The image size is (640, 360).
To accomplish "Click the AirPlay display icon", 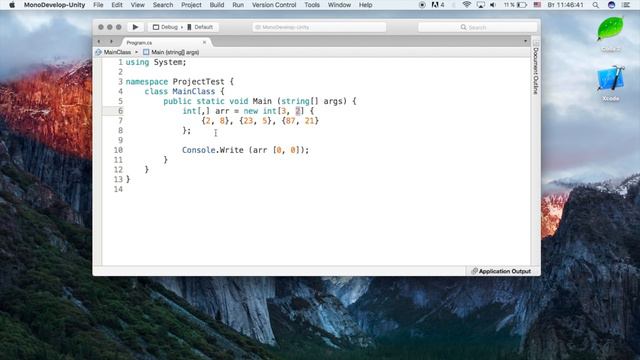I will [480, 5].
